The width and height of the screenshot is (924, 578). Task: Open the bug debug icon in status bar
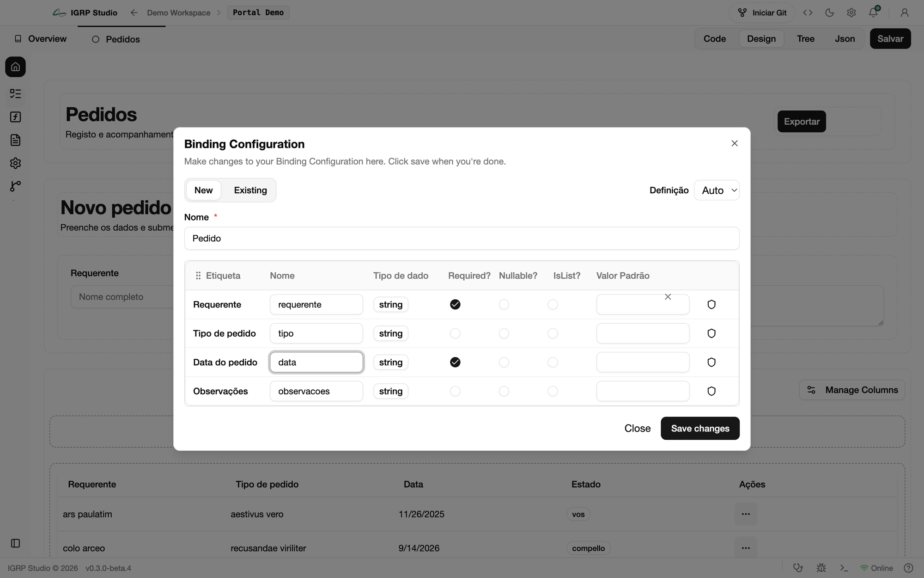click(821, 568)
